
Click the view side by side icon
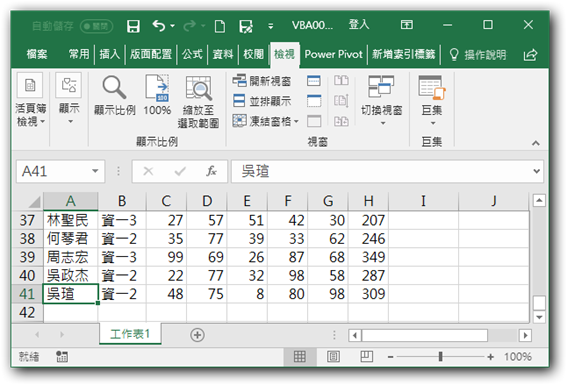click(341, 80)
